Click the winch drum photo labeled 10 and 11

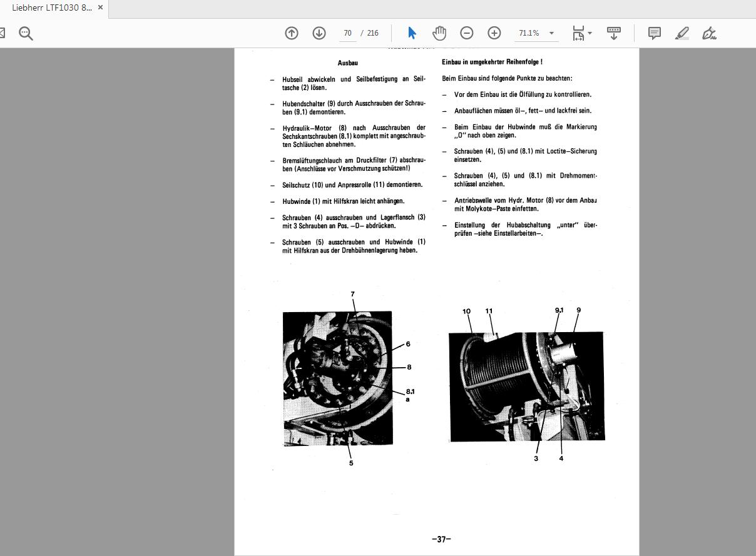526,386
